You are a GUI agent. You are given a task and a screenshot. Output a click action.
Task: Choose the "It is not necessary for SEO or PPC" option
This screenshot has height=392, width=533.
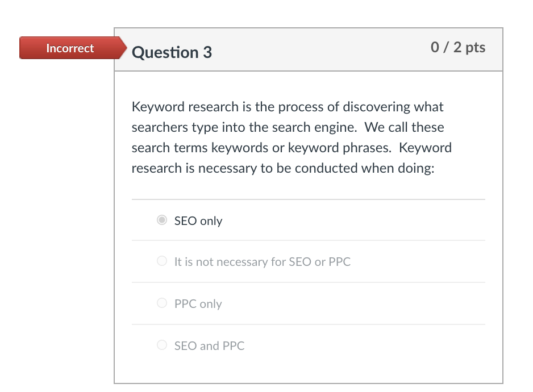tap(161, 262)
